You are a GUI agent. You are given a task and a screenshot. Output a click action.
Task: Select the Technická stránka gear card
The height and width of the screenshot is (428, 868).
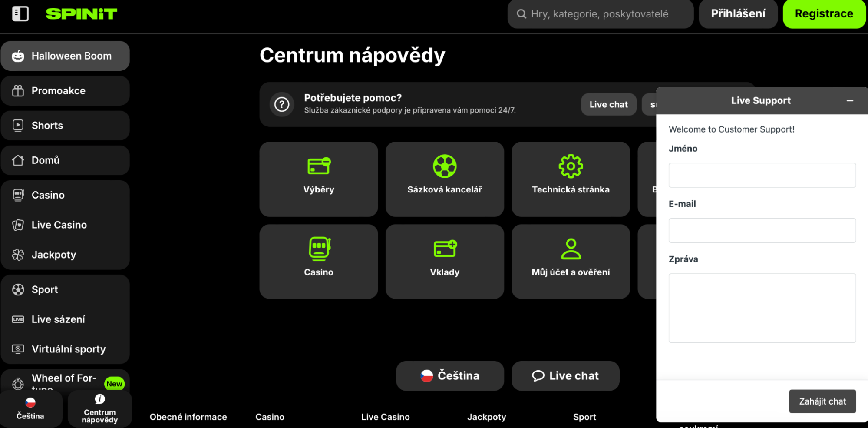[570, 179]
